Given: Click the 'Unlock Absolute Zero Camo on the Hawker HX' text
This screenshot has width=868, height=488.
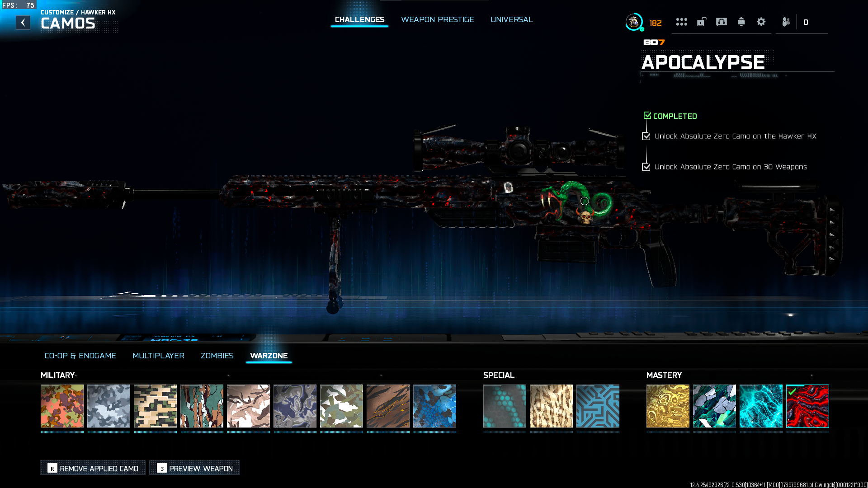Looking at the screenshot, I should (x=736, y=136).
